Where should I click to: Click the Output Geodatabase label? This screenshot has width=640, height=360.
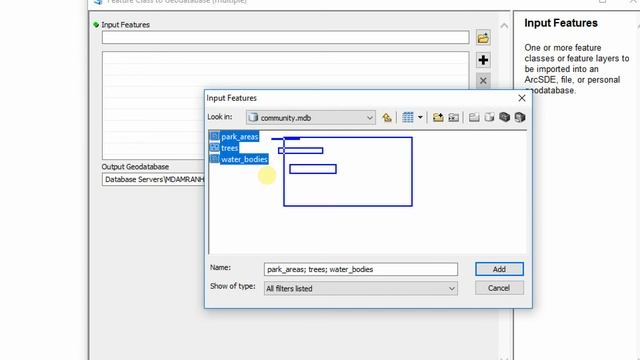tap(135, 167)
